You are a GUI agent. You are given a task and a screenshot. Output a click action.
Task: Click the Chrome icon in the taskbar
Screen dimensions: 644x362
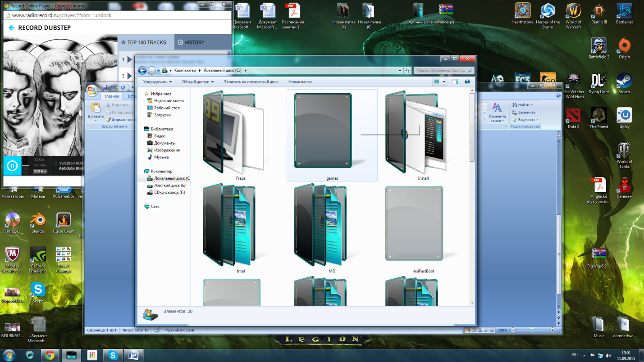point(50,355)
